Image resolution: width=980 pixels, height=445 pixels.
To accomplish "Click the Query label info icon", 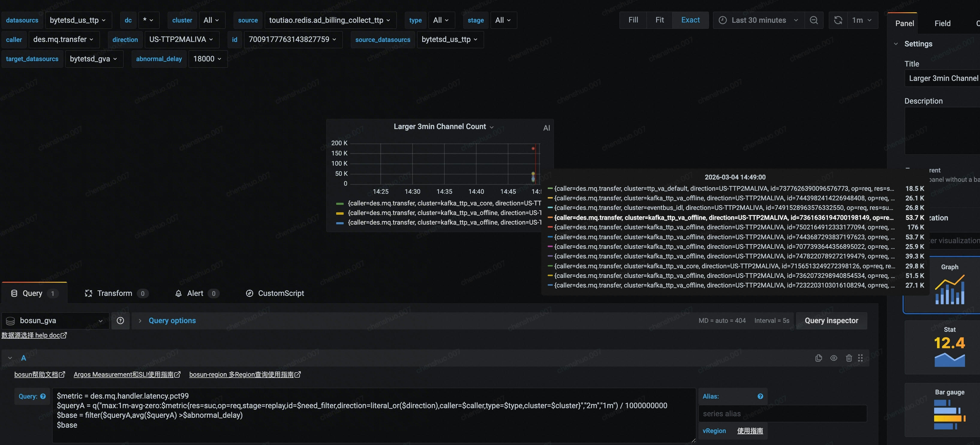I will click(43, 396).
